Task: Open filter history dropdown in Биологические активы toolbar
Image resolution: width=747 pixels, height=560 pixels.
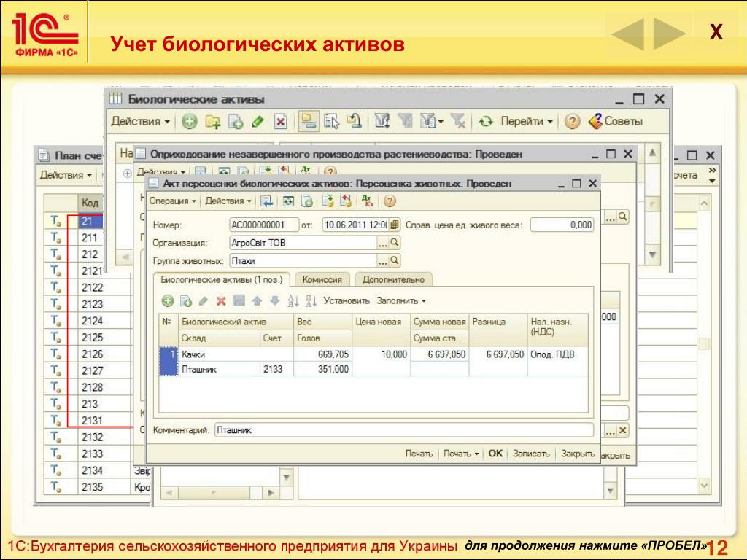Action: pos(432,122)
